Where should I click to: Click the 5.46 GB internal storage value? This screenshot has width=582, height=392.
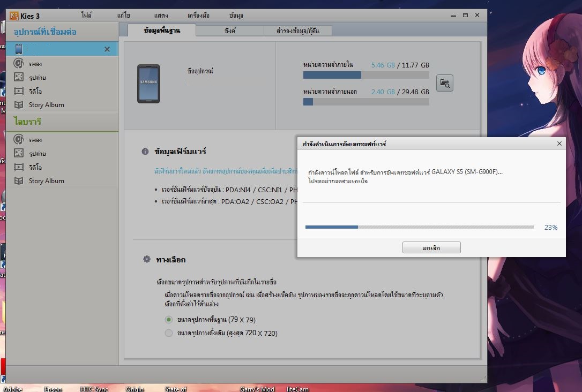click(x=383, y=65)
